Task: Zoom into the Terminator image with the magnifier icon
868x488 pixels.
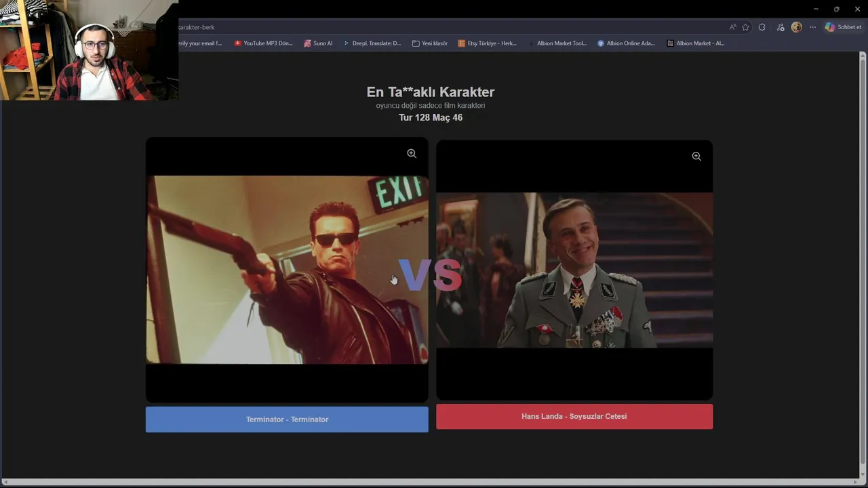Action: coord(412,154)
